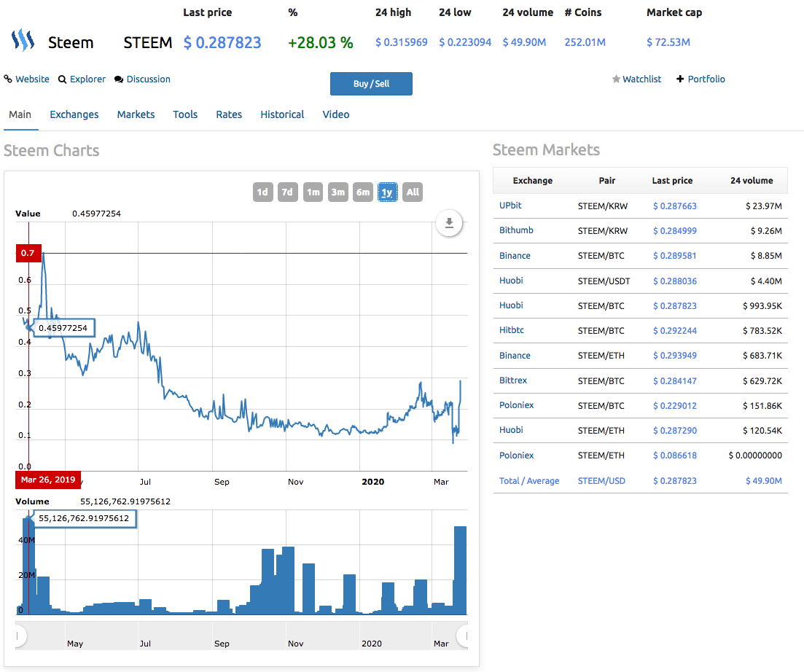Click the star Watchlist icon
Viewport: 804px width, 672px height.
click(x=617, y=79)
